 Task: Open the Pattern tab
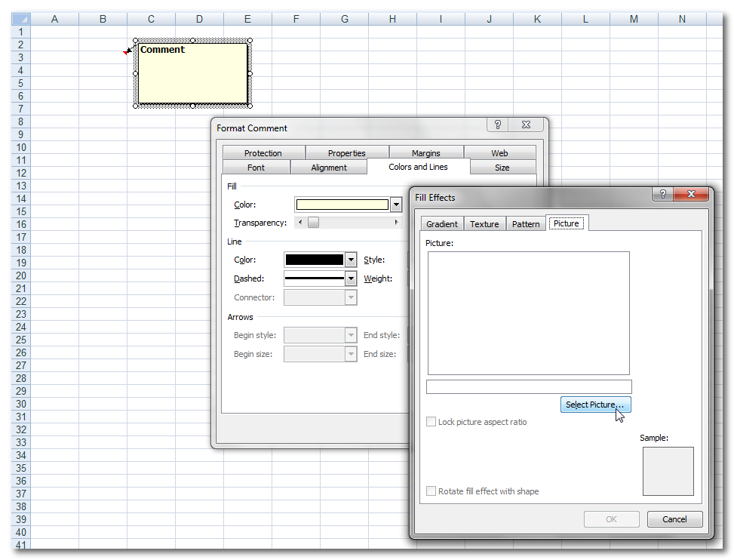click(526, 224)
